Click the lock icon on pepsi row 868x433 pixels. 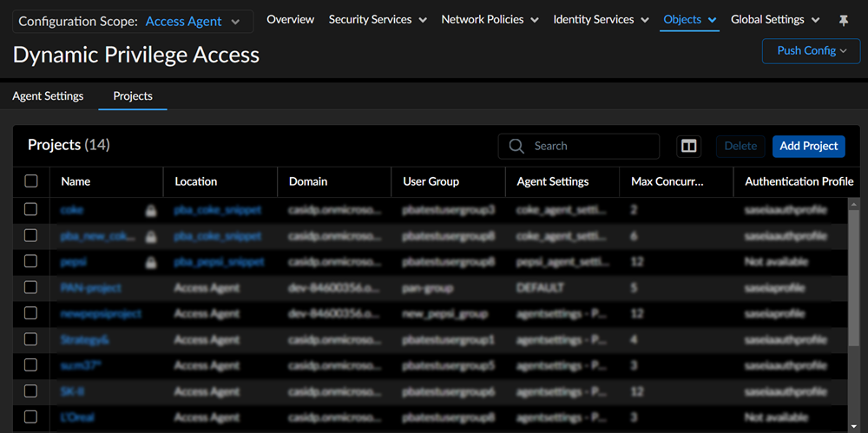pos(151,262)
